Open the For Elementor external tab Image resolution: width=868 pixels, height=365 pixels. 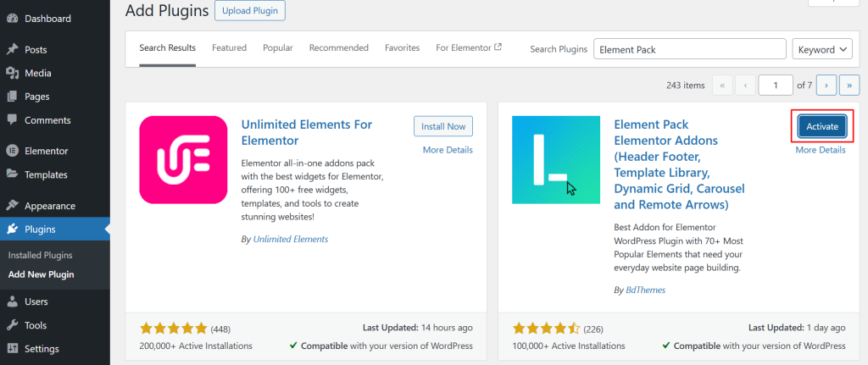tap(469, 48)
